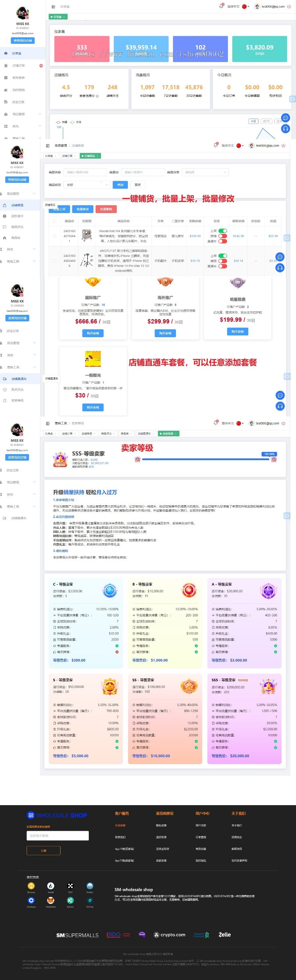
Task: Toggle 直通车 switch for ANGFLY tripod product
Action: tap(223, 266)
